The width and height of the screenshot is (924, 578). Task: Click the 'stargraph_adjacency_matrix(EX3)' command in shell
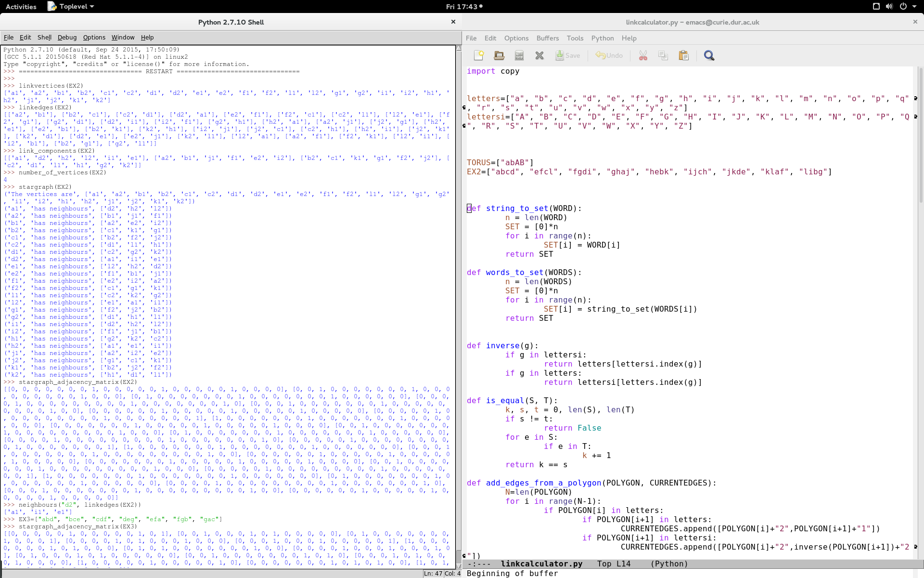(78, 526)
